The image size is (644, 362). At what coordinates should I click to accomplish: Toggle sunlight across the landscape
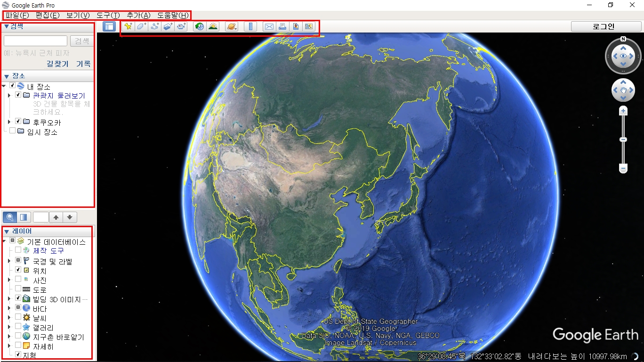coord(213,26)
